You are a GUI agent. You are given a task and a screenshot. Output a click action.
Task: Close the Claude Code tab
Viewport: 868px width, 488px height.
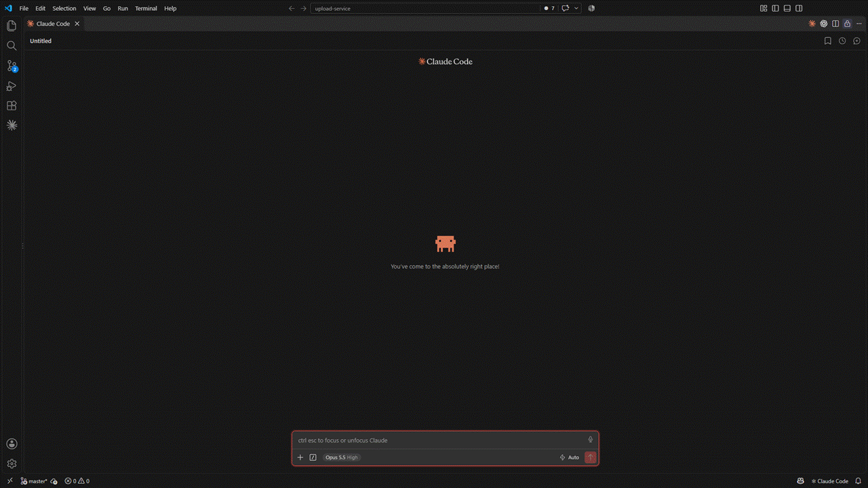[x=77, y=24]
